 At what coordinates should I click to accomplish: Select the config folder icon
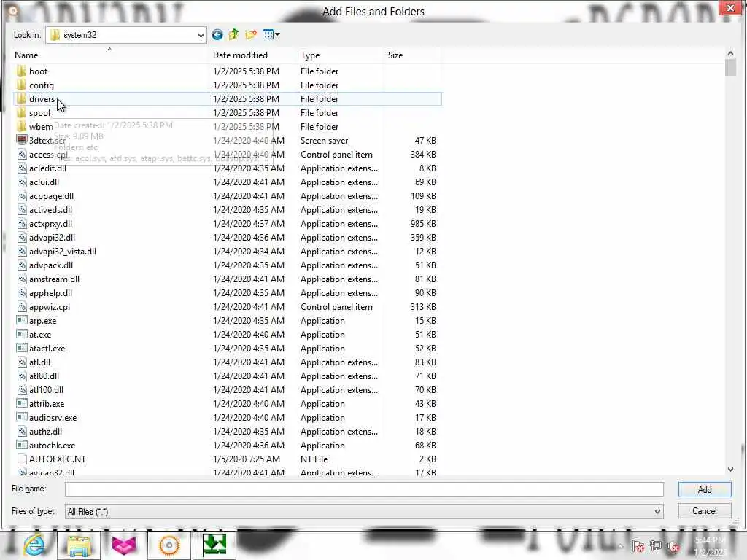21,85
